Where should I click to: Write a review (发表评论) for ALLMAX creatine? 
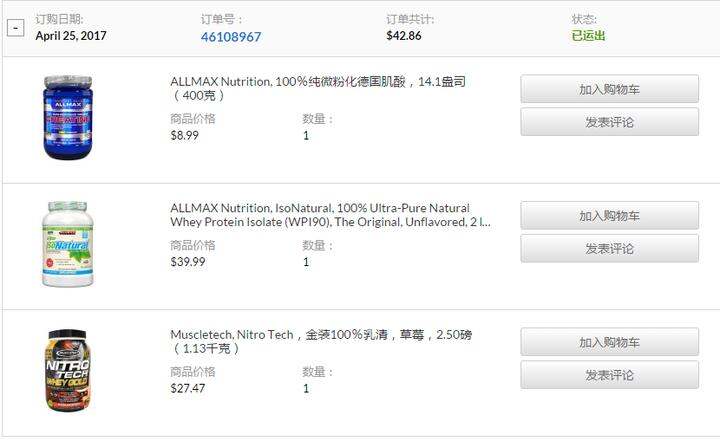click(x=609, y=122)
